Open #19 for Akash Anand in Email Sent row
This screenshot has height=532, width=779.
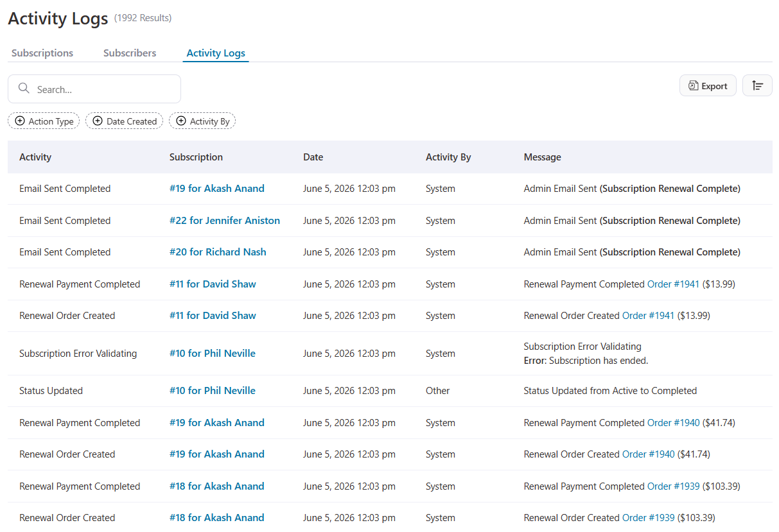pos(217,189)
